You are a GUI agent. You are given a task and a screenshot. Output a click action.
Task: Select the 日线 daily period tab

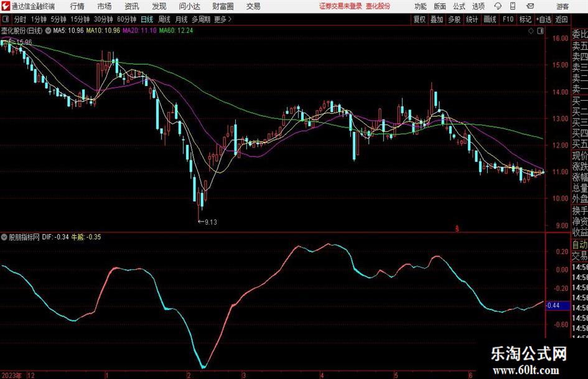coord(147,19)
